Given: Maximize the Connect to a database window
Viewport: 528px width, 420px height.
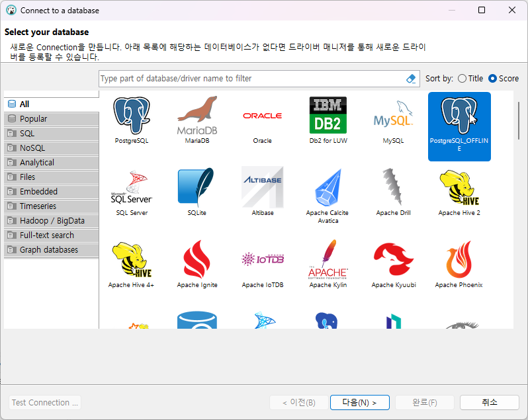Looking at the screenshot, I should coord(482,10).
